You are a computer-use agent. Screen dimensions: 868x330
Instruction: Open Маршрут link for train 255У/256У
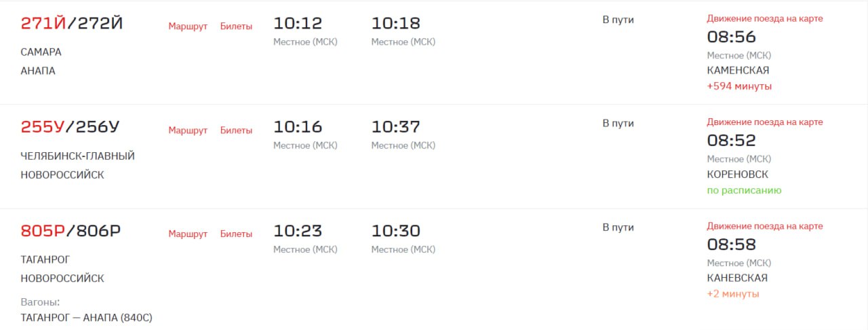188,130
